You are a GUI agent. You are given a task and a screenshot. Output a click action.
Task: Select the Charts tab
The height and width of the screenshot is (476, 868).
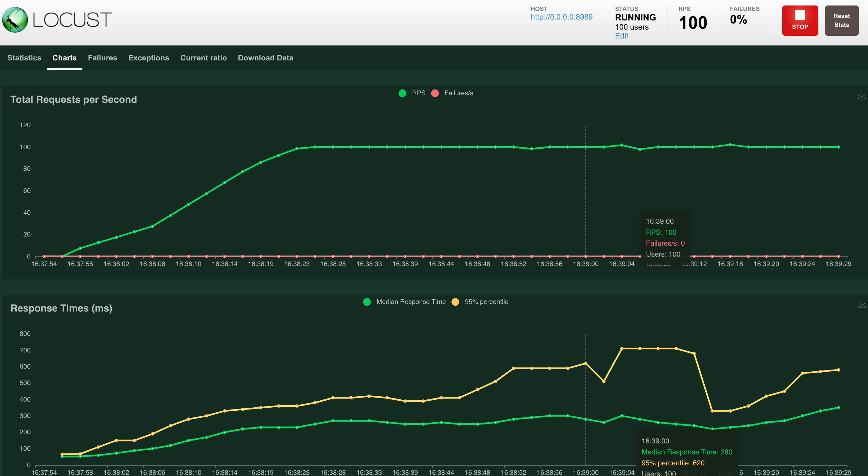(x=64, y=58)
